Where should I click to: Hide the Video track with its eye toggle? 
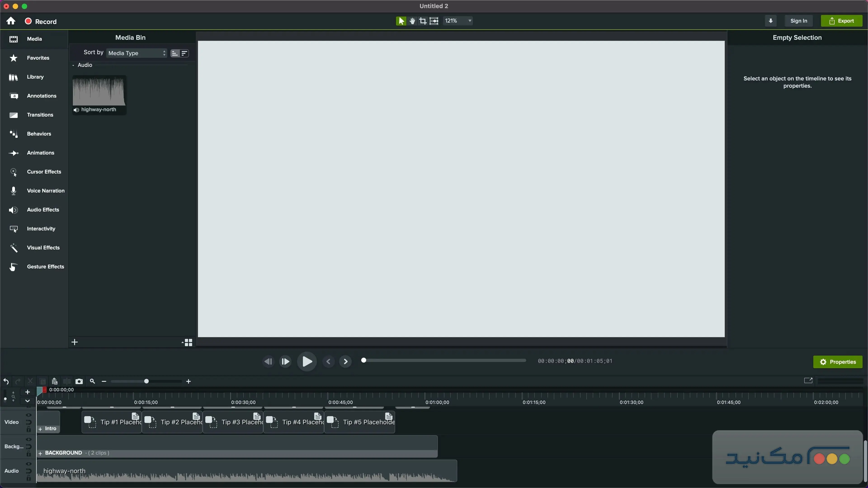[28, 415]
